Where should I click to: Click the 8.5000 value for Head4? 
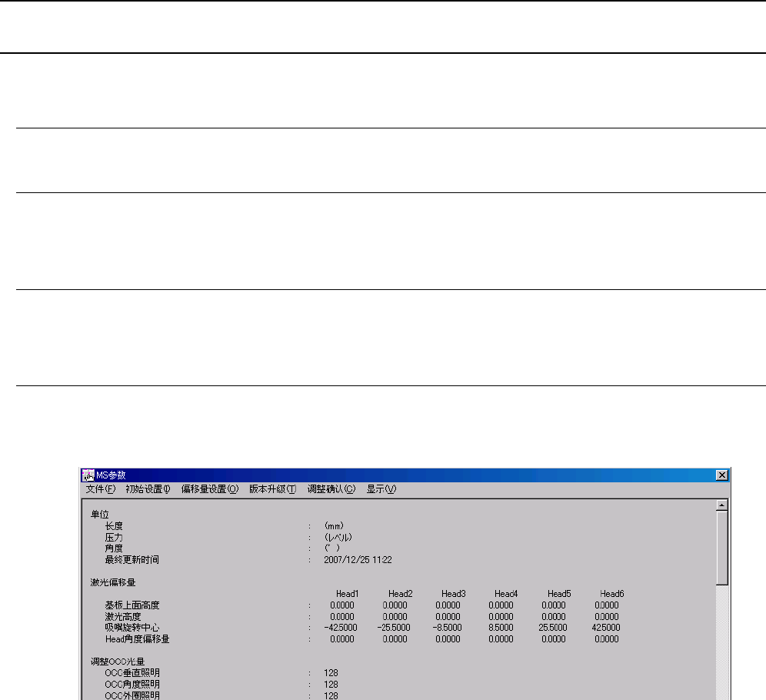[x=501, y=628]
